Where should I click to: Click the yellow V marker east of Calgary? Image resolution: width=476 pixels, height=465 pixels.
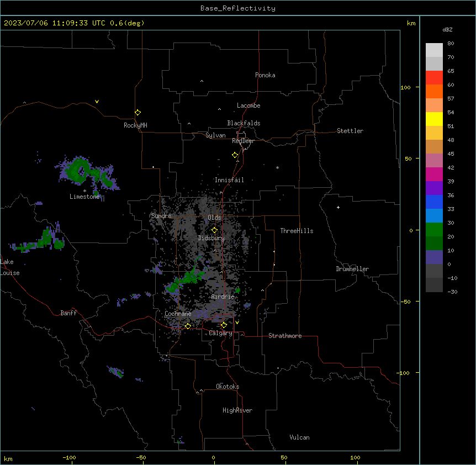(x=237, y=323)
